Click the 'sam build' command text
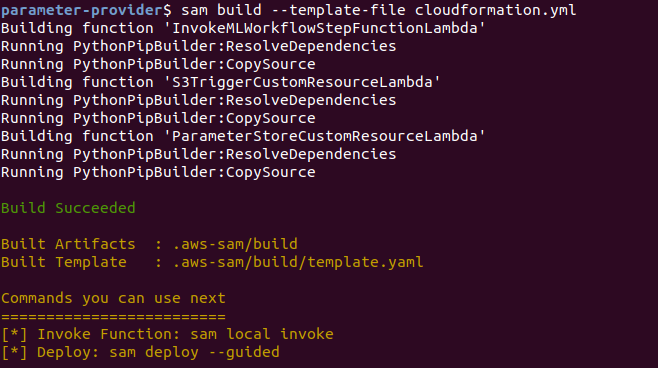The width and height of the screenshot is (658, 368). (x=222, y=10)
